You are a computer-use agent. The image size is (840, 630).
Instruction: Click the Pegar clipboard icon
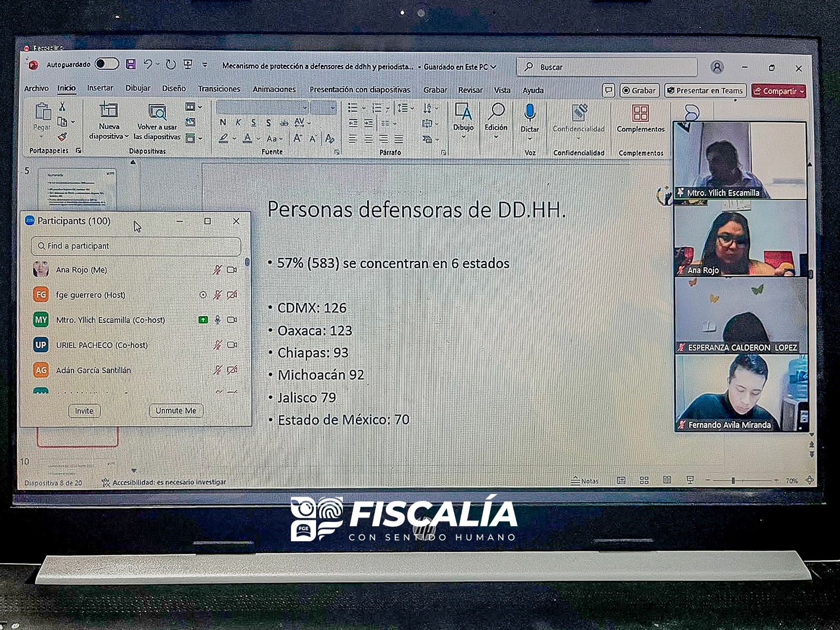[42, 112]
